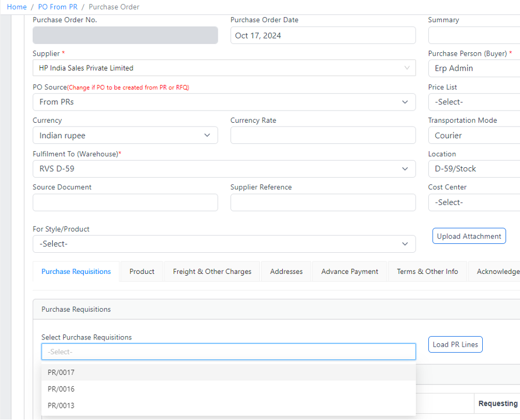The height and width of the screenshot is (420, 520).
Task: Select PR/0017 from the list
Action: tap(61, 372)
